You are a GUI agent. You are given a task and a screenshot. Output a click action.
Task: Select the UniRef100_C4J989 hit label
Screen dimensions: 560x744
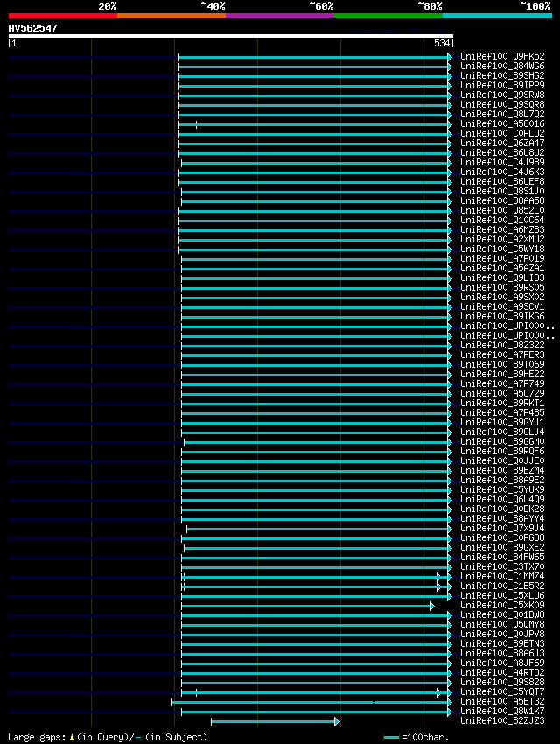(502, 162)
